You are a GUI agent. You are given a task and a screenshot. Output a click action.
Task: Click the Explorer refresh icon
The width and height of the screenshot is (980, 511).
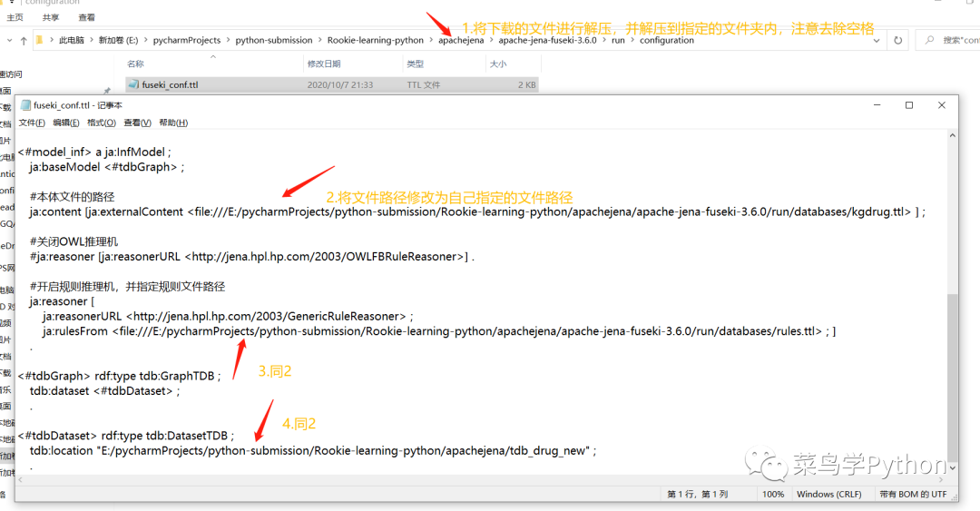click(x=898, y=41)
